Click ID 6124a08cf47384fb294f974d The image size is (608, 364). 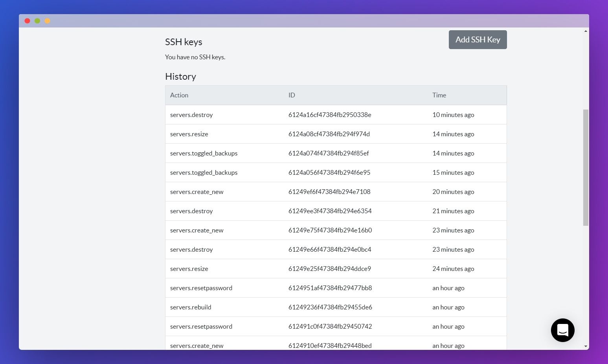pyautogui.click(x=329, y=134)
